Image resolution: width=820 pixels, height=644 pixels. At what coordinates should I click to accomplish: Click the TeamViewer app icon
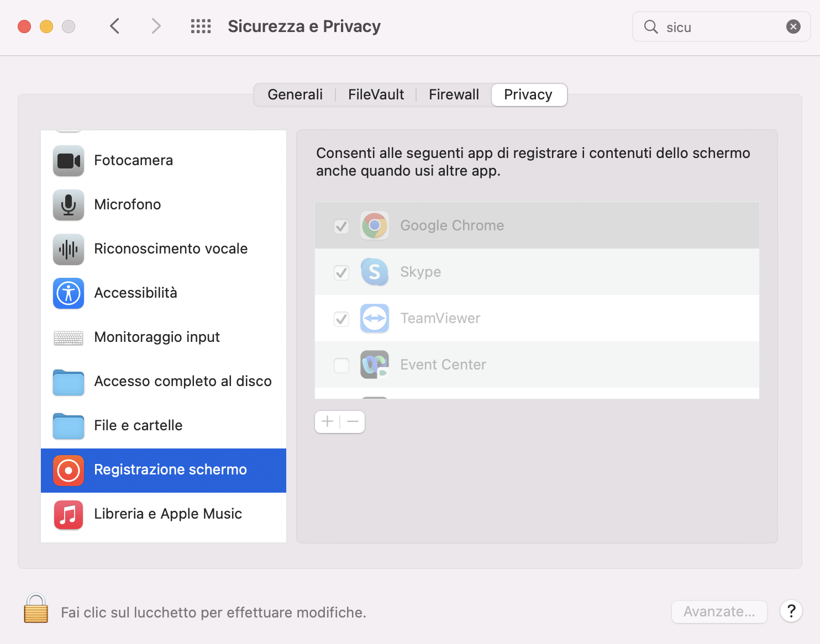pyautogui.click(x=375, y=318)
